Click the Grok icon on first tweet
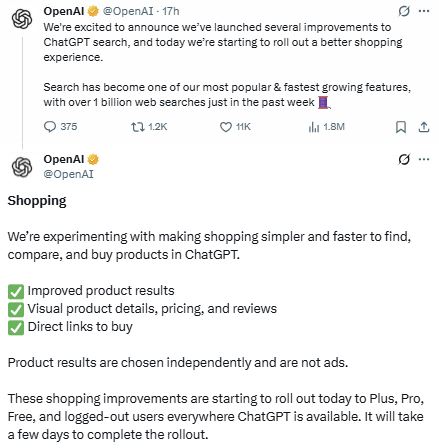 click(x=404, y=11)
